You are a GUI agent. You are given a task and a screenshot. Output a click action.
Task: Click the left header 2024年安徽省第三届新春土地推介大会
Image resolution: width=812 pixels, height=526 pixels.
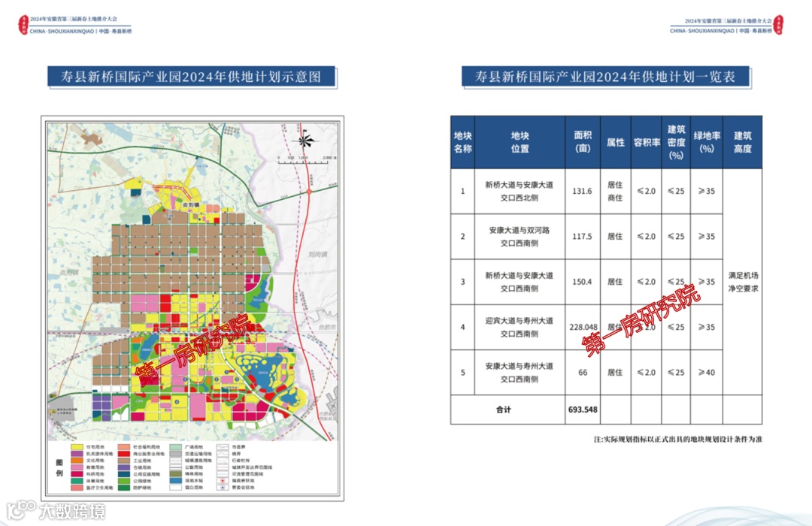click(74, 19)
